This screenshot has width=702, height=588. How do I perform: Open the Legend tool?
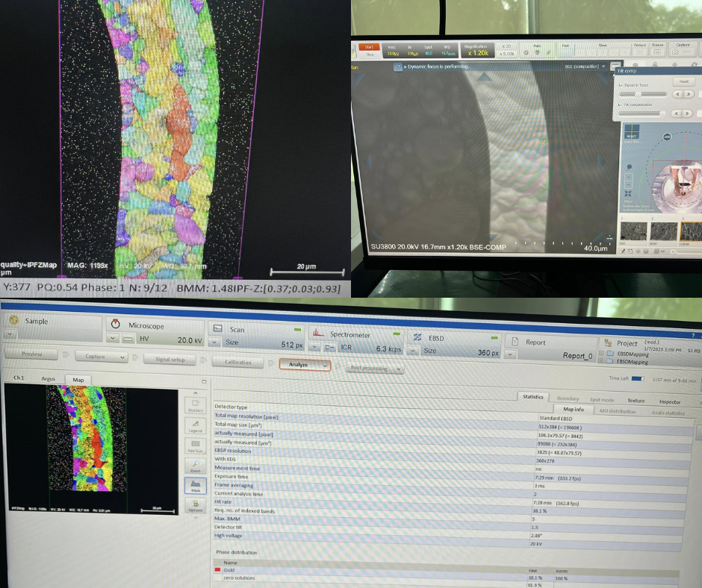point(195,426)
